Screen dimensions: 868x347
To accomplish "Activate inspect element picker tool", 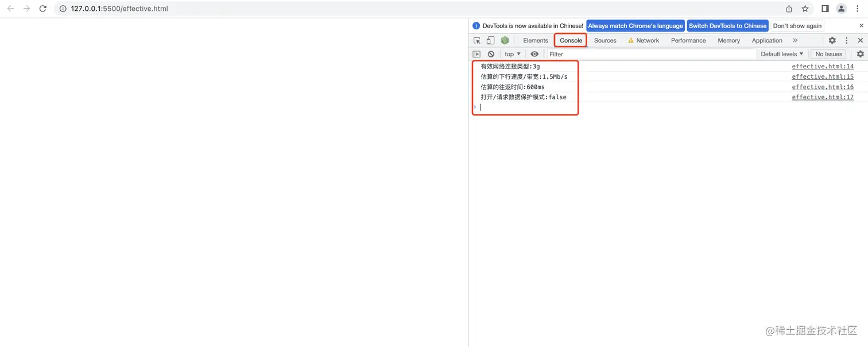I will 477,40.
